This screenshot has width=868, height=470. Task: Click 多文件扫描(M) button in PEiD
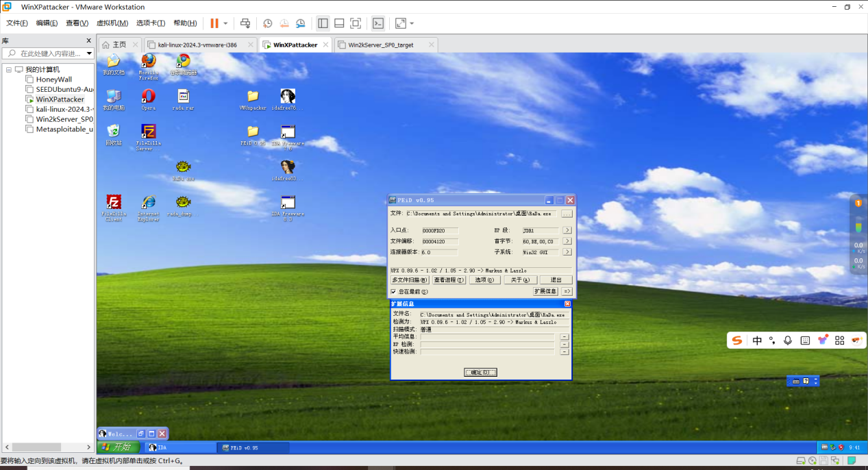coord(410,280)
